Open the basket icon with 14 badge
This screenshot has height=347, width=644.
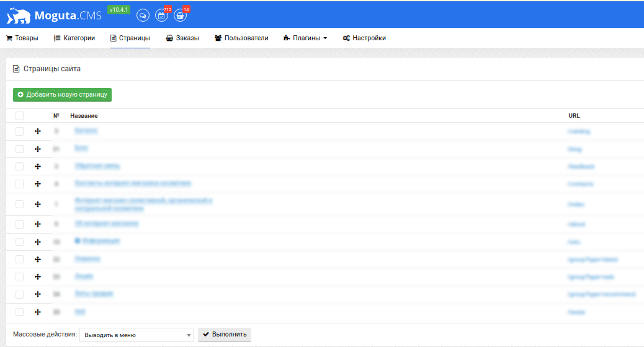(180, 15)
